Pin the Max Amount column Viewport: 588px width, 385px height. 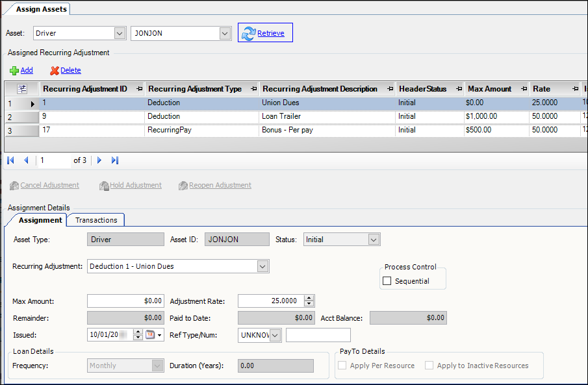524,89
